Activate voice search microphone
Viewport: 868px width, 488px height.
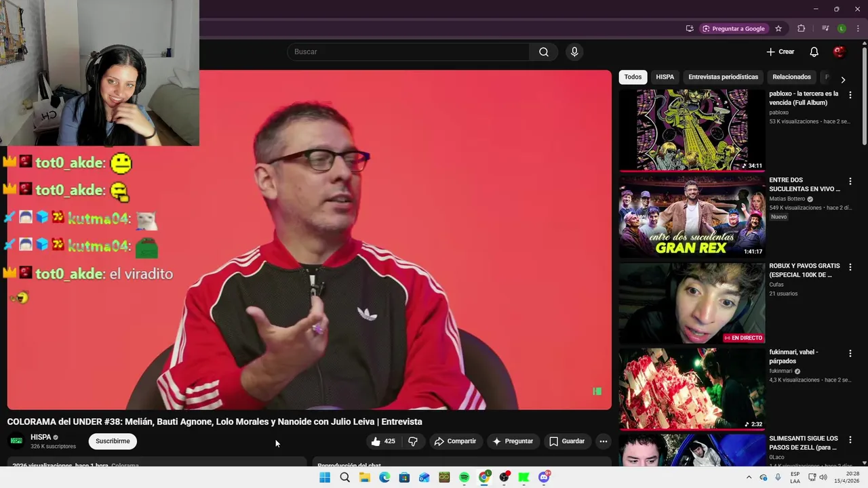(574, 52)
